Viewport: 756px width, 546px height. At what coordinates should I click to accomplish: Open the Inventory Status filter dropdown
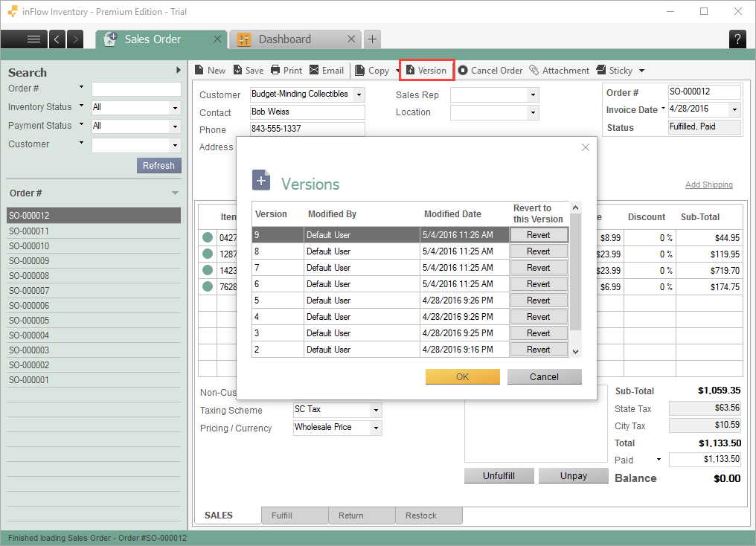[176, 107]
